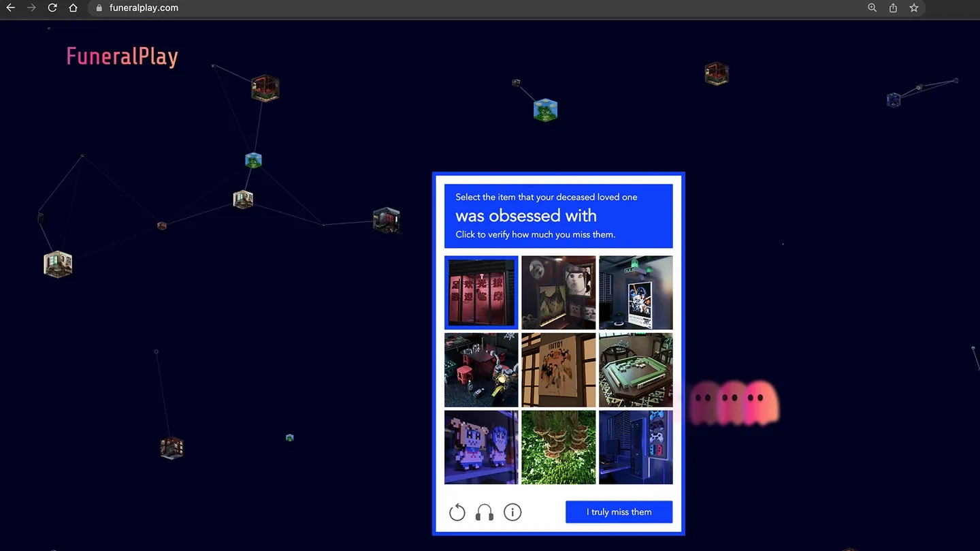980x551 pixels.
Task: Select the mahjong table tile
Action: click(x=636, y=370)
